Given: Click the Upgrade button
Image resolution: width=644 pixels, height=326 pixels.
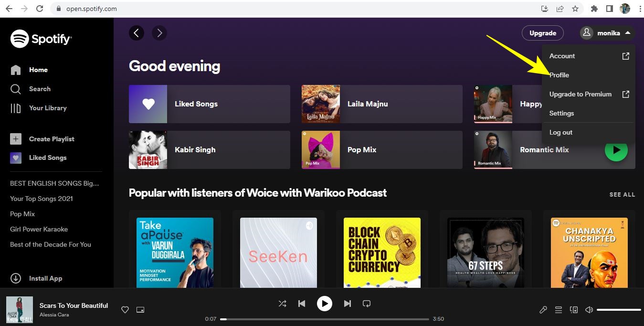Looking at the screenshot, I should coord(542,33).
